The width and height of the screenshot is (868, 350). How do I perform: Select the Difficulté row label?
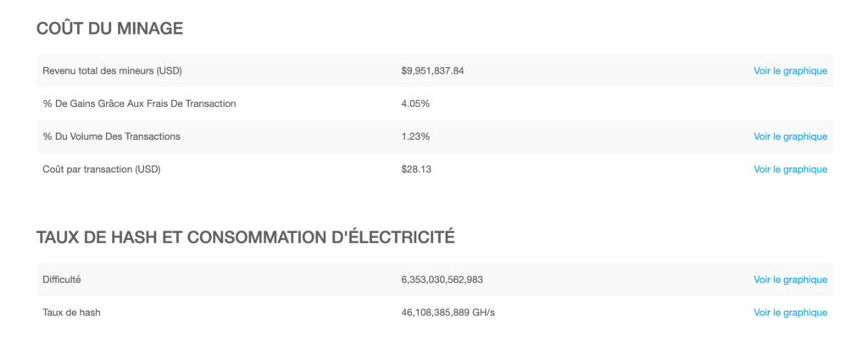[x=61, y=280]
